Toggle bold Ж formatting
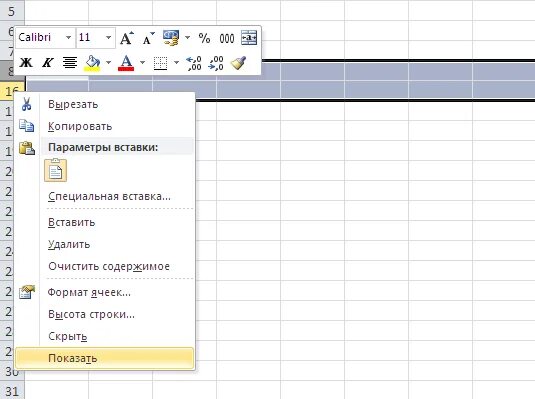 [x=26, y=62]
